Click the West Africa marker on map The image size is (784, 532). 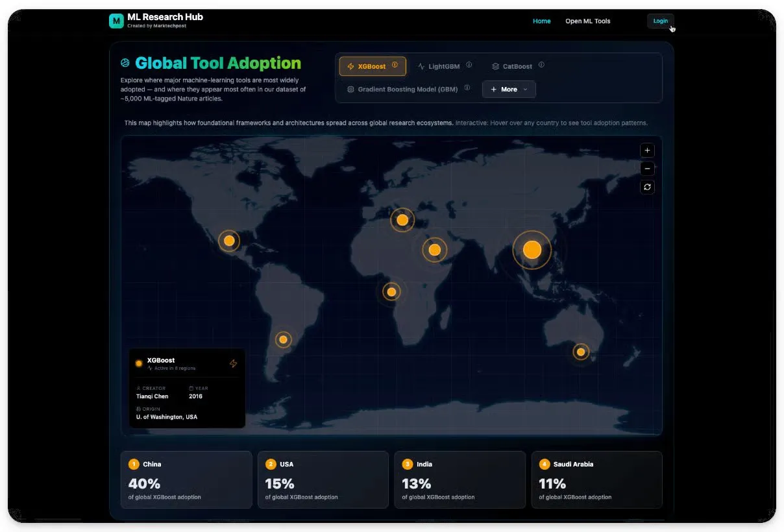pyautogui.click(x=391, y=292)
